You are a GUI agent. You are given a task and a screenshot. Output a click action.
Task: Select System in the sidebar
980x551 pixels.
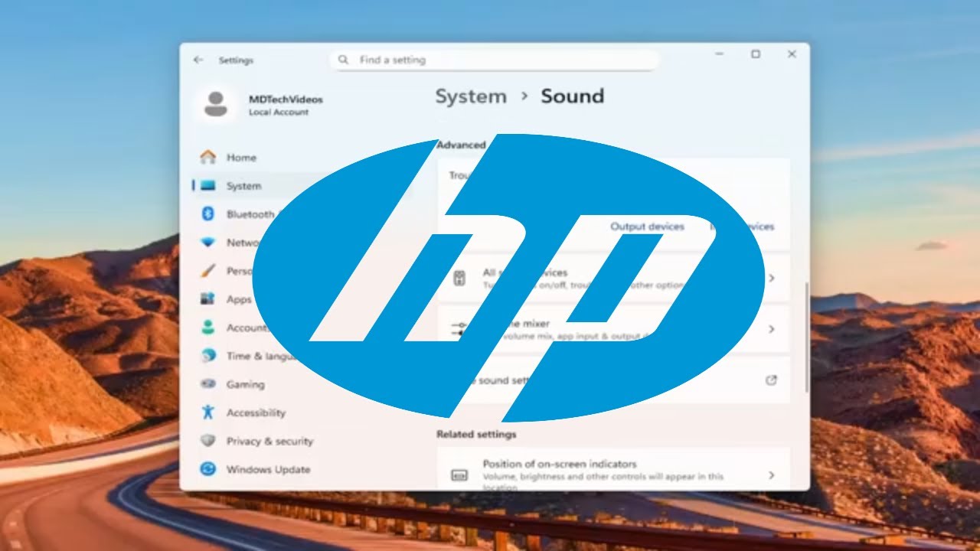[x=243, y=186]
